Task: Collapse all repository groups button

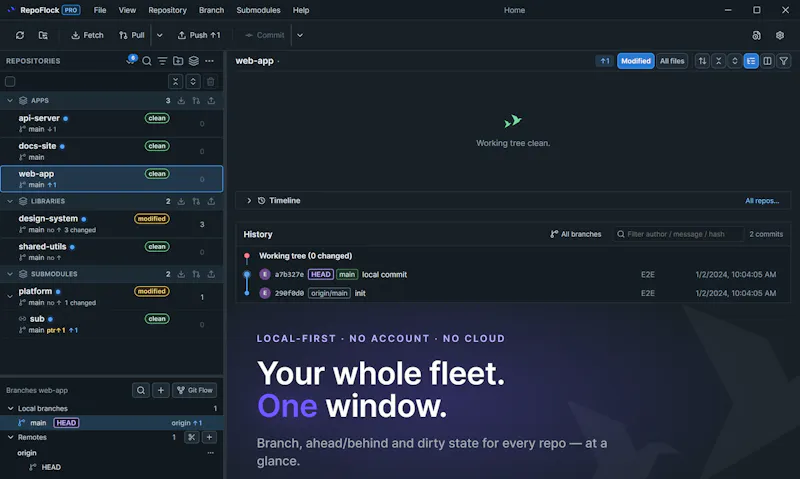Action: click(x=176, y=82)
